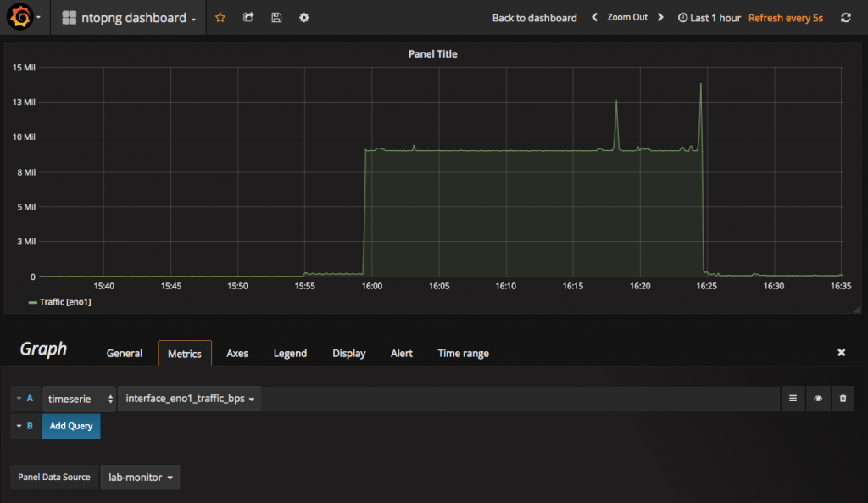Close the graph editor with the X
This screenshot has height=503, width=868.
842,352
